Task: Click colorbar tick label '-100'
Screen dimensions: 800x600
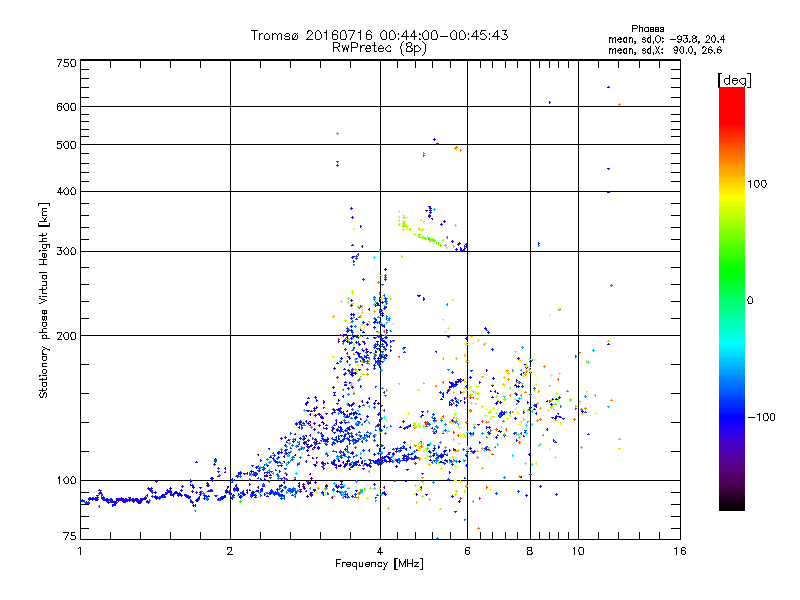Action: (x=761, y=417)
